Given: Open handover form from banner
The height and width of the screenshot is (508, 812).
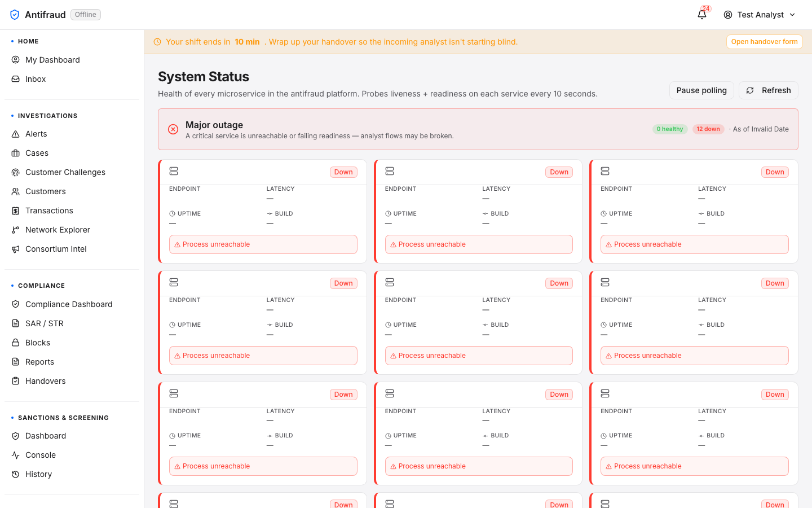Looking at the screenshot, I should 764,42.
